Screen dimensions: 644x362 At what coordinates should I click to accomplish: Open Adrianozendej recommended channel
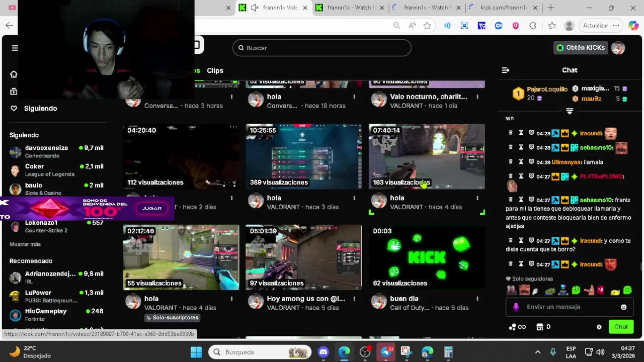click(56, 277)
